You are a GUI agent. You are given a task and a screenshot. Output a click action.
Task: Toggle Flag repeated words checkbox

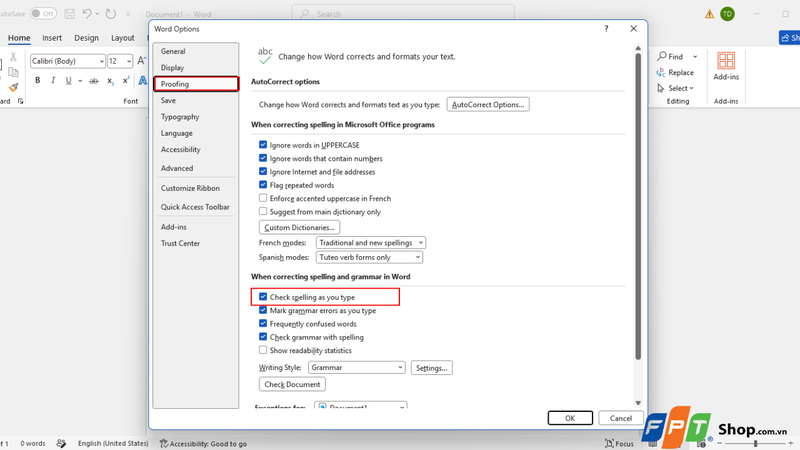(x=263, y=185)
